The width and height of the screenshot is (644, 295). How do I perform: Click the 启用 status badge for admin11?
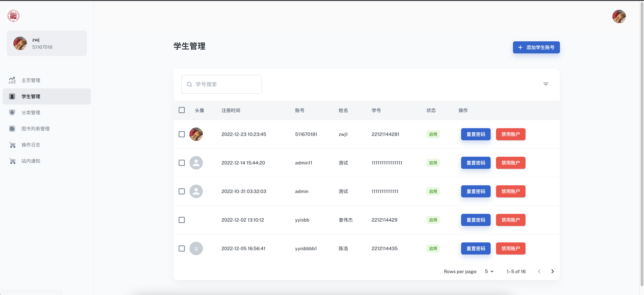pyautogui.click(x=433, y=163)
